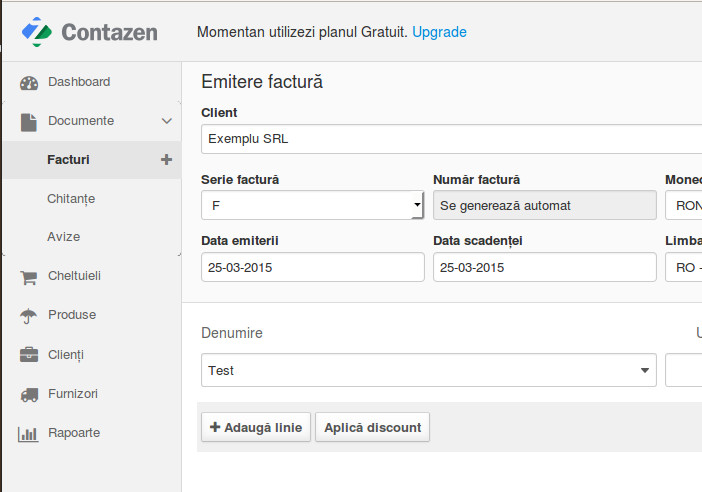The image size is (702, 492).
Task: Click the Clienți briefcase icon
Action: (x=29, y=355)
